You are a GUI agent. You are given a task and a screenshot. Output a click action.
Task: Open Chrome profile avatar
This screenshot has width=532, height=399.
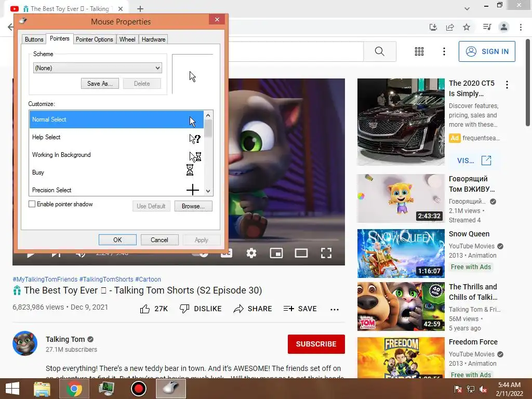pyautogui.click(x=504, y=27)
